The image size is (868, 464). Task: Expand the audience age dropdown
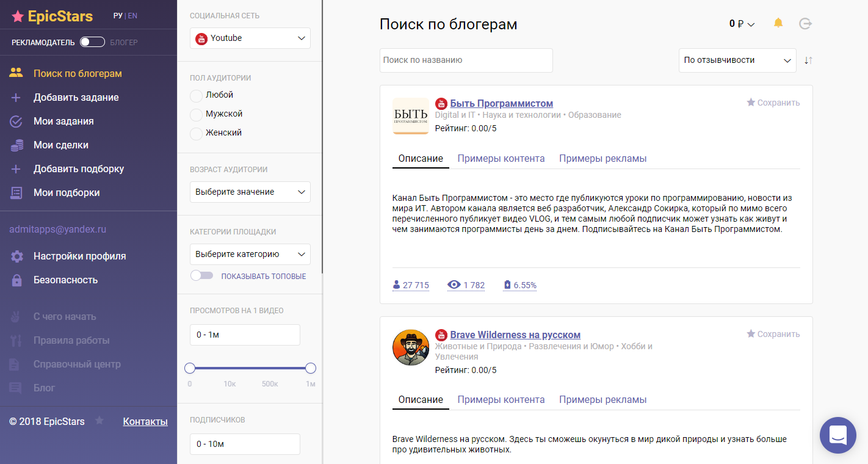pyautogui.click(x=250, y=192)
